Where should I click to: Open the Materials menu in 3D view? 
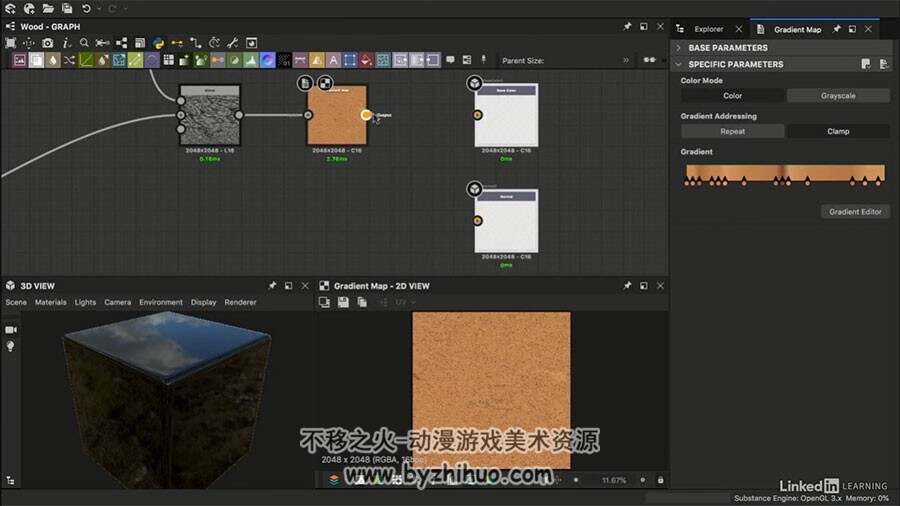51,302
